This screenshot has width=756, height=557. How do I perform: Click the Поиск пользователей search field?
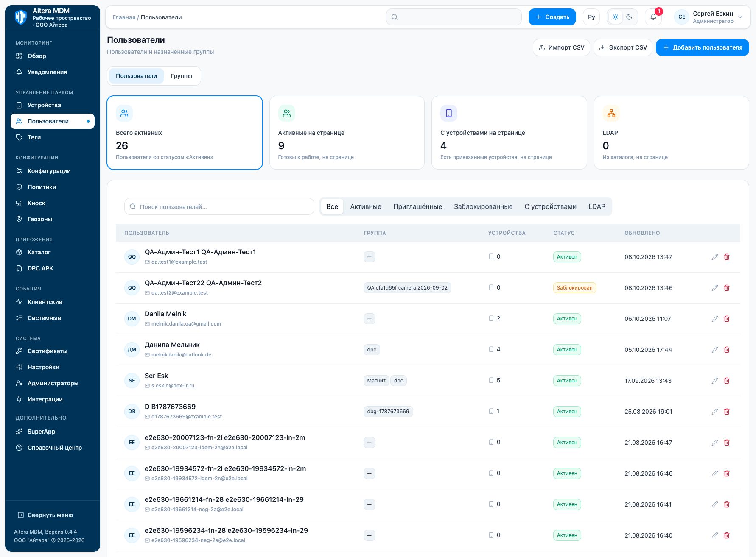(x=219, y=206)
